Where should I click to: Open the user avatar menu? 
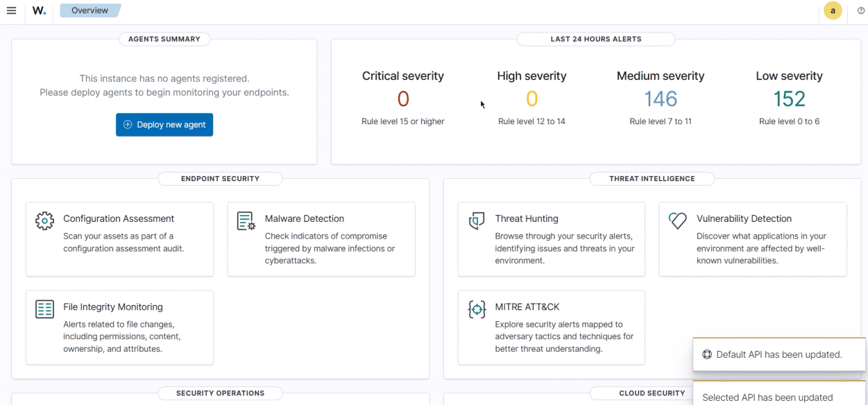tap(833, 10)
